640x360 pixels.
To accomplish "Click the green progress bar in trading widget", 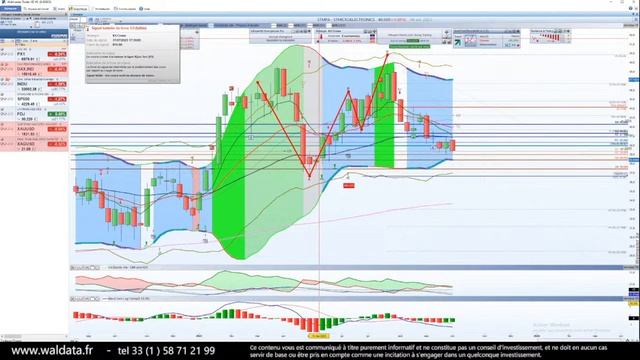I will [409, 46].
